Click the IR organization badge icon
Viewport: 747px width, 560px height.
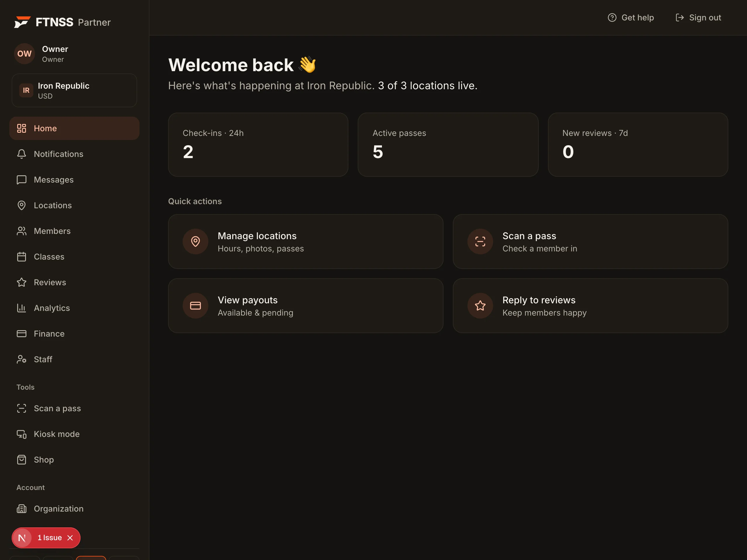pyautogui.click(x=26, y=90)
